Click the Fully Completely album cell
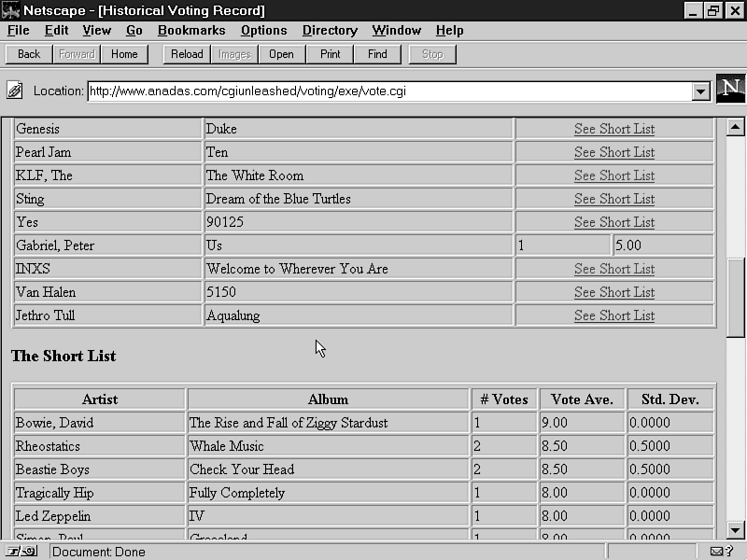The image size is (747, 560). (x=329, y=493)
